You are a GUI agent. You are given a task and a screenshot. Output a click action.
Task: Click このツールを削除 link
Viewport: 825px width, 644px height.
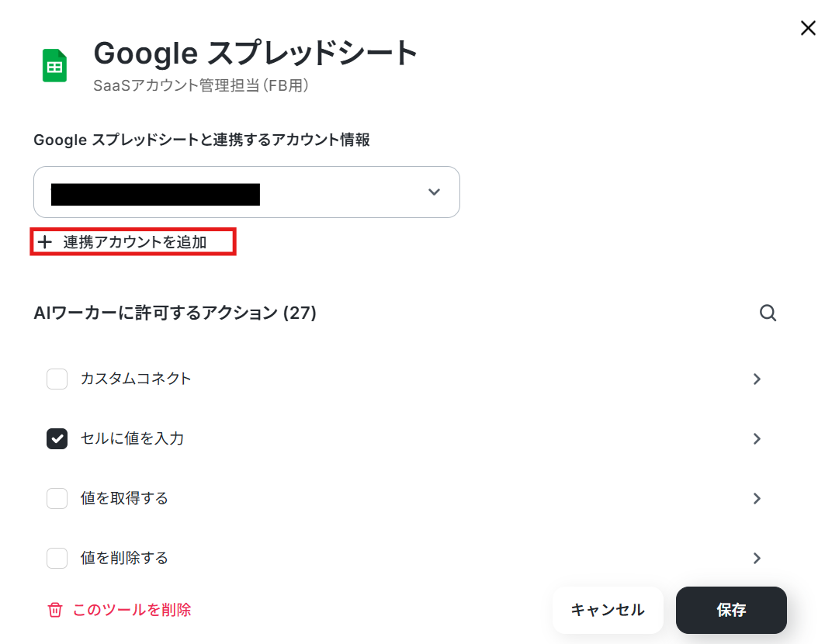[x=131, y=610]
